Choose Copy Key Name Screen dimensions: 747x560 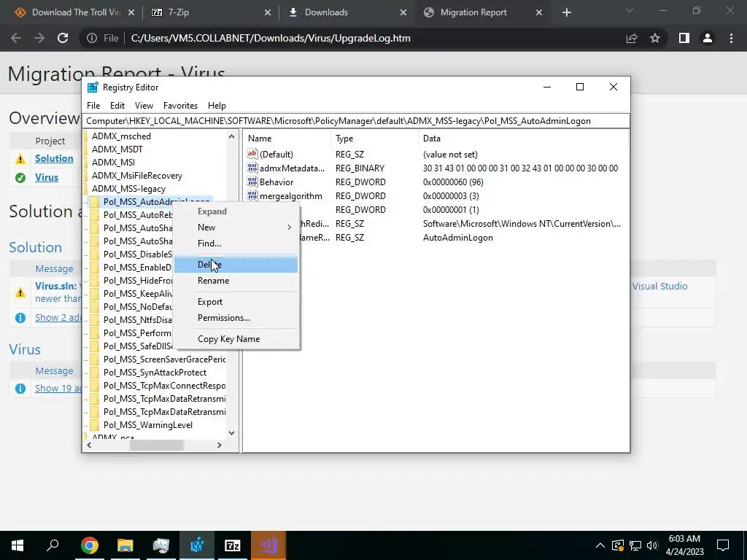click(x=236, y=339)
